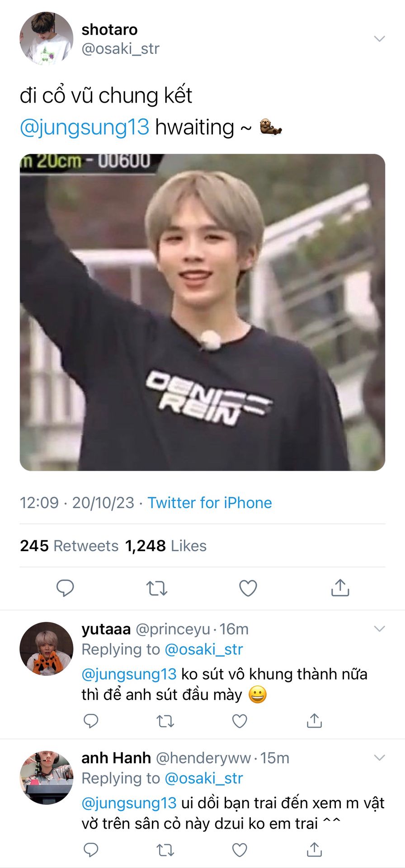View the 245 Retweets list

(x=69, y=546)
